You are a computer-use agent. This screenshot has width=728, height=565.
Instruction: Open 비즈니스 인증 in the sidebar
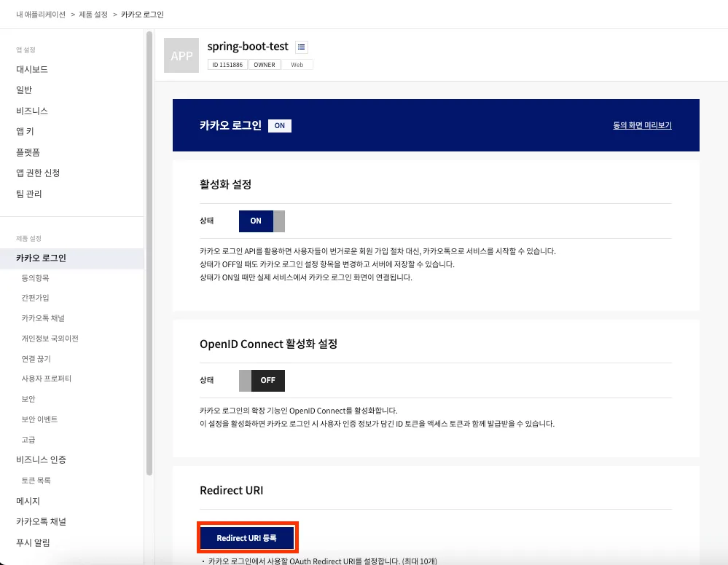[x=42, y=459]
